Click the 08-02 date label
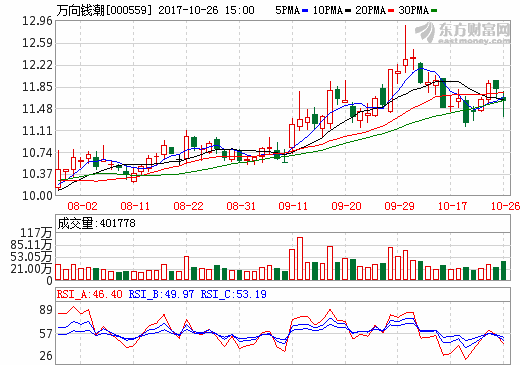 pyautogui.click(x=82, y=206)
